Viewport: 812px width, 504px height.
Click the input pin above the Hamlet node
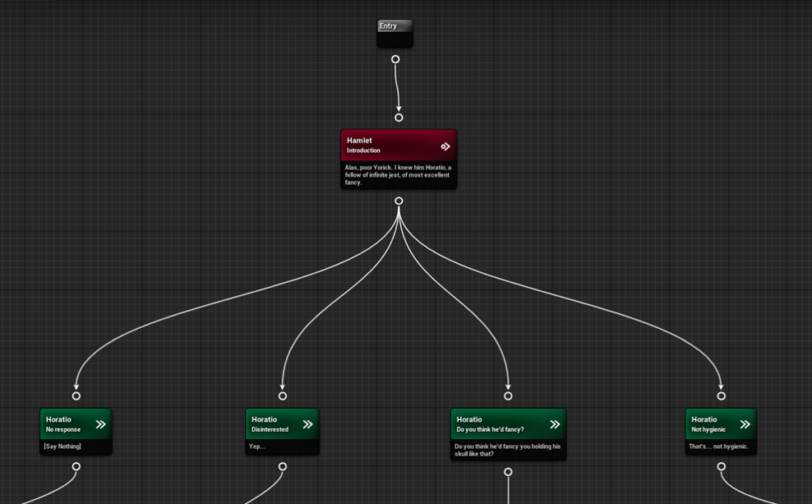[x=399, y=116]
